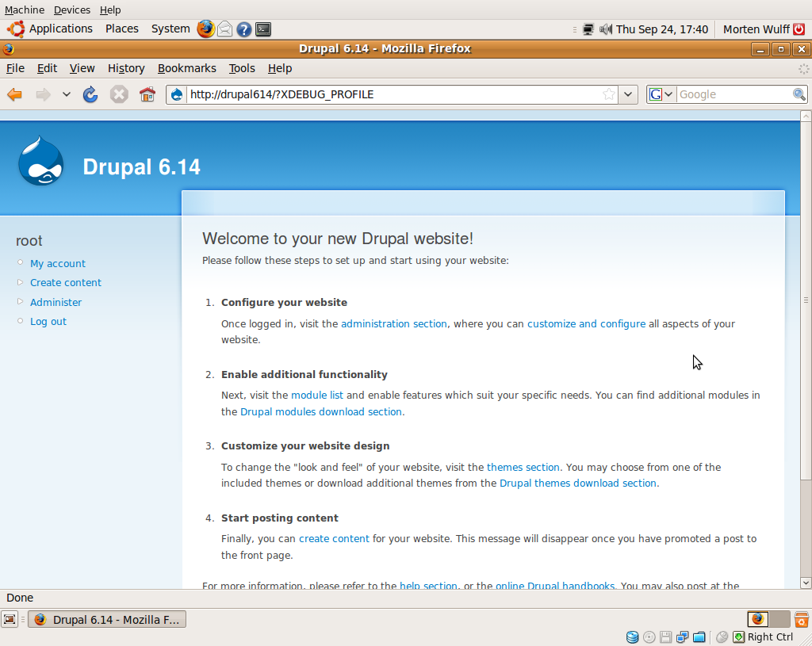Open the Firefox File menu
The height and width of the screenshot is (646, 812).
pyautogui.click(x=15, y=68)
